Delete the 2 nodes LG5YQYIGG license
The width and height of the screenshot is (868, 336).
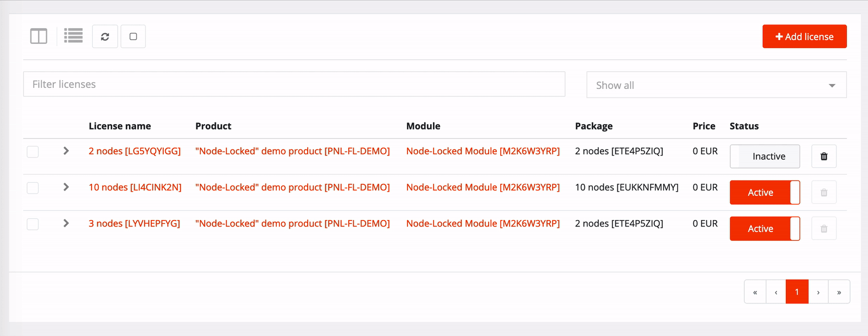(x=824, y=156)
